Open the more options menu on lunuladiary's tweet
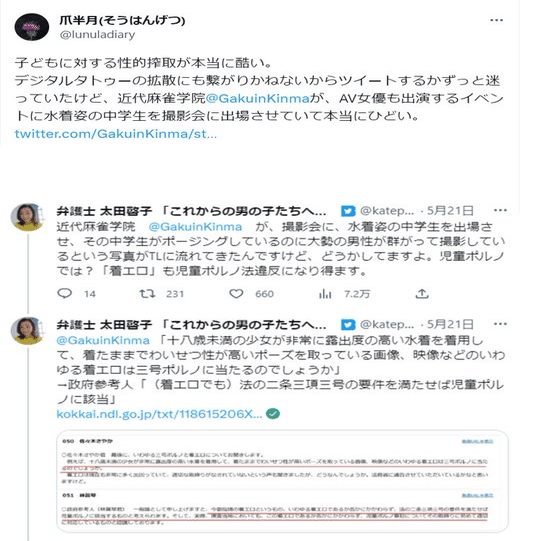This screenshot has height=541, width=541. [496, 20]
